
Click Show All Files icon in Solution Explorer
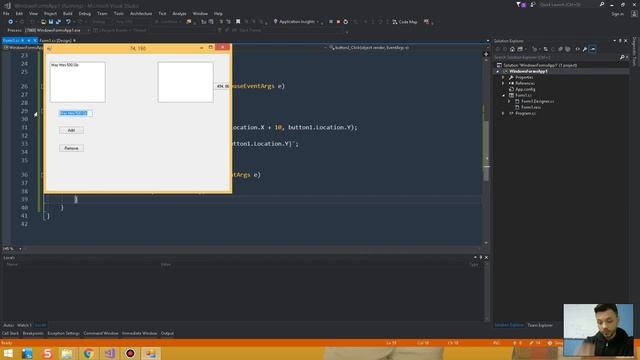tap(567, 49)
